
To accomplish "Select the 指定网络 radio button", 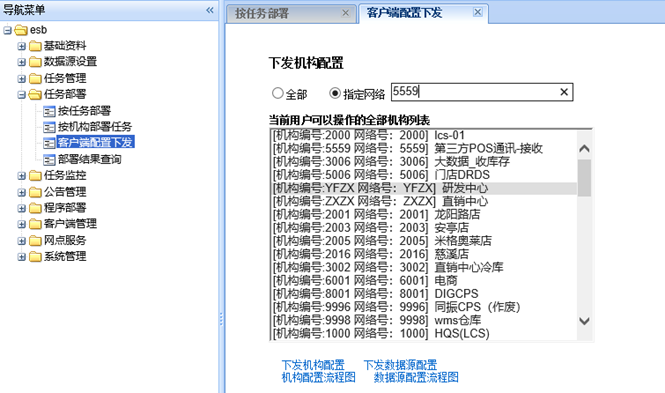I will pos(335,93).
